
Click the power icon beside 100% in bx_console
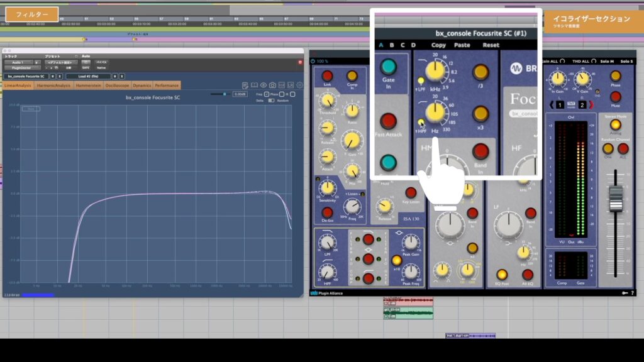click(x=313, y=61)
